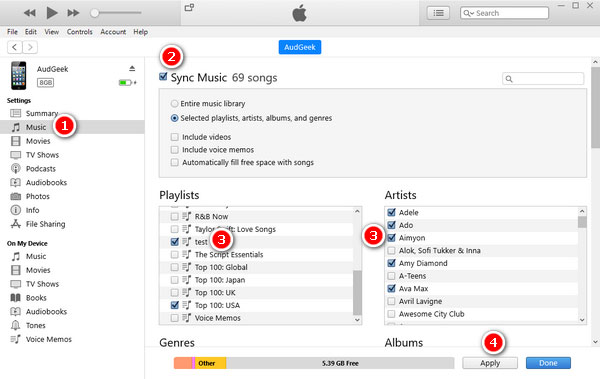Click the Apply button

(490, 363)
